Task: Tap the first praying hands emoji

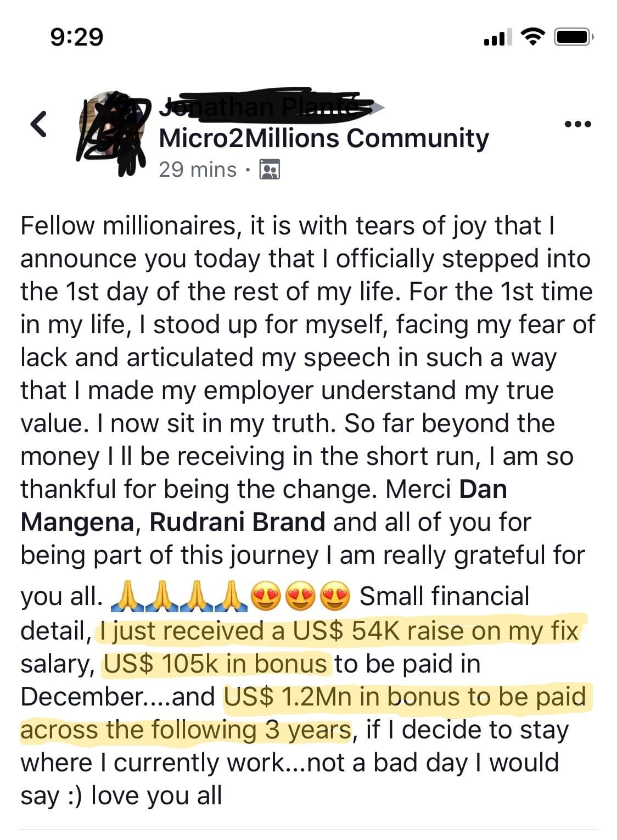Action: [126, 597]
